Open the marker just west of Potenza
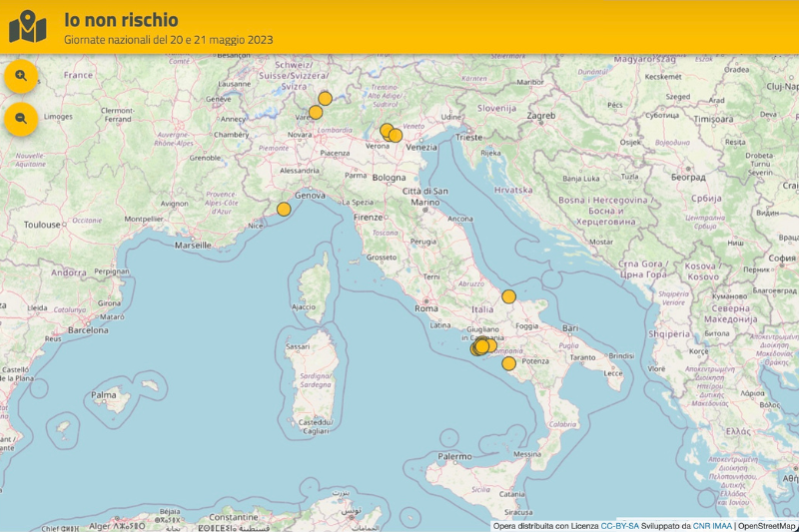 [x=509, y=363]
